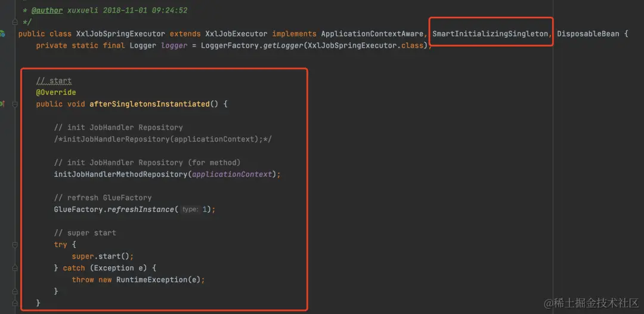The height and width of the screenshot is (314, 644).
Task: Click the // start comment
Action: [x=54, y=81]
